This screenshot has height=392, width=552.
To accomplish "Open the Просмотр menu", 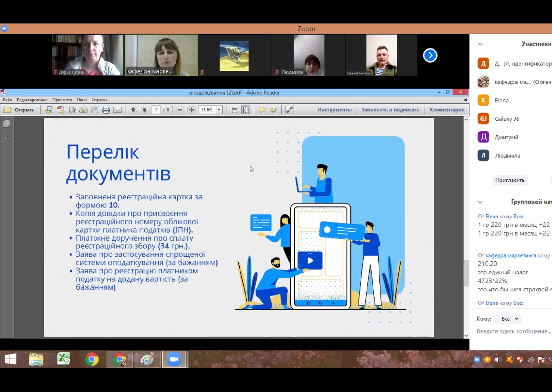I will 62,100.
